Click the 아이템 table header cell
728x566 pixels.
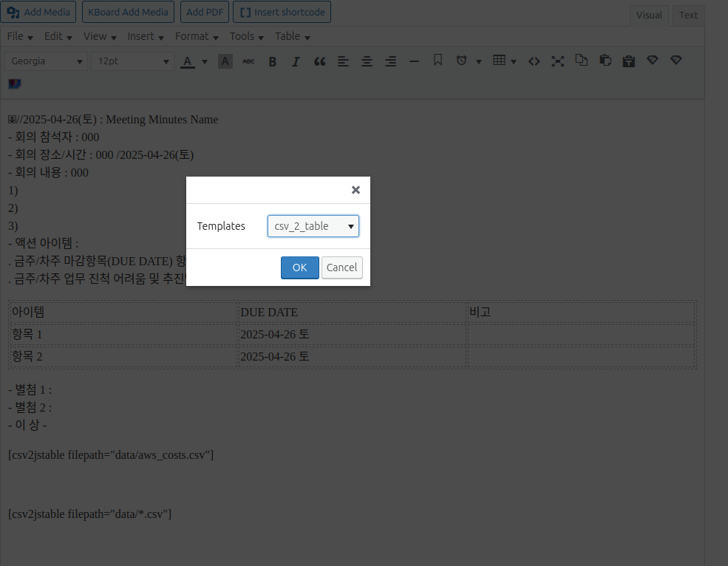pyautogui.click(x=123, y=312)
